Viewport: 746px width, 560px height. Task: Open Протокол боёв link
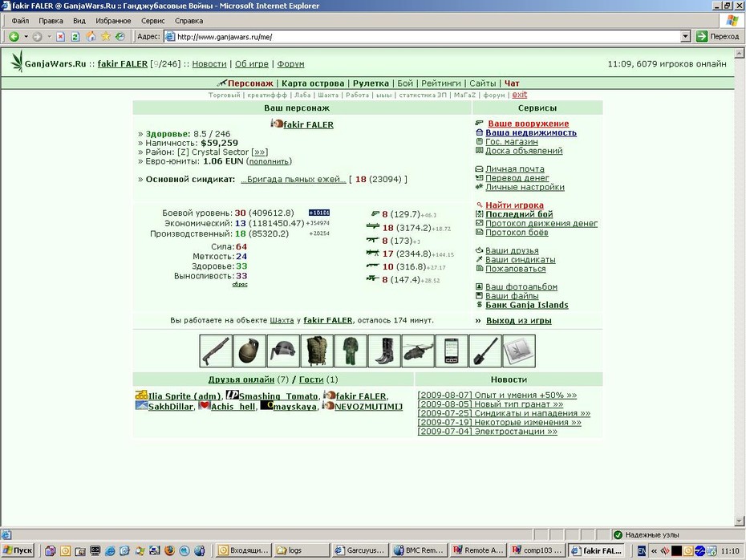(517, 233)
